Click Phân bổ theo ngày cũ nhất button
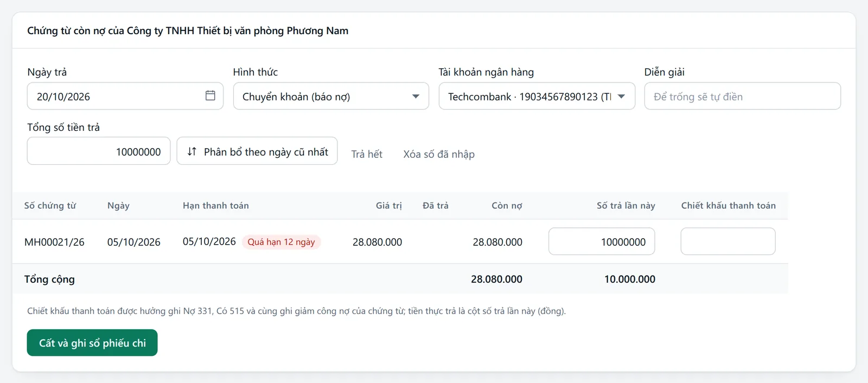This screenshot has width=868, height=383. coord(257,151)
